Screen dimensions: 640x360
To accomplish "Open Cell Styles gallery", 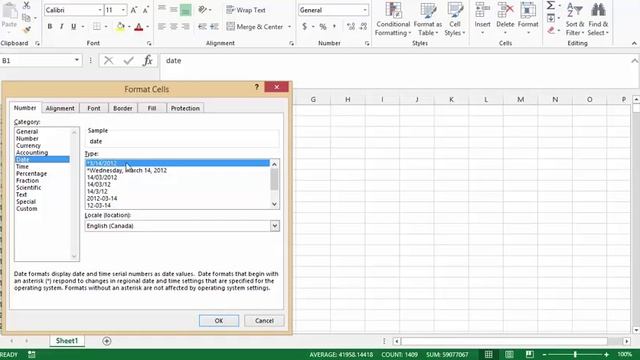I will tap(455, 19).
